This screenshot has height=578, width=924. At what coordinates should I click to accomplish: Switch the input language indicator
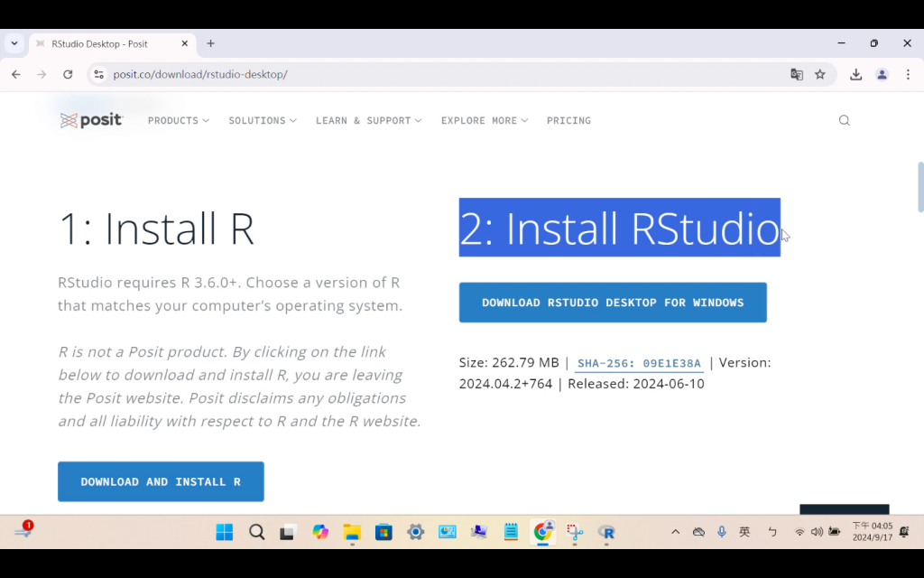[744, 532]
